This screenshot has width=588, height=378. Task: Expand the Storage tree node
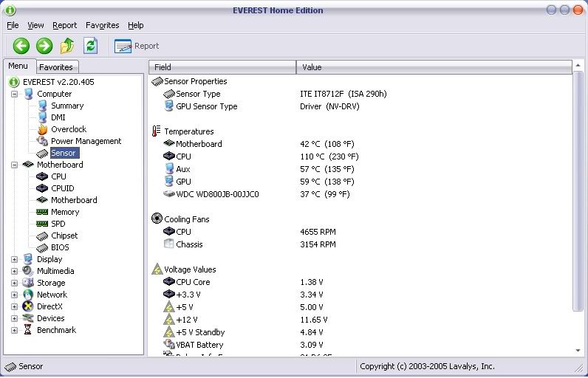(15, 283)
